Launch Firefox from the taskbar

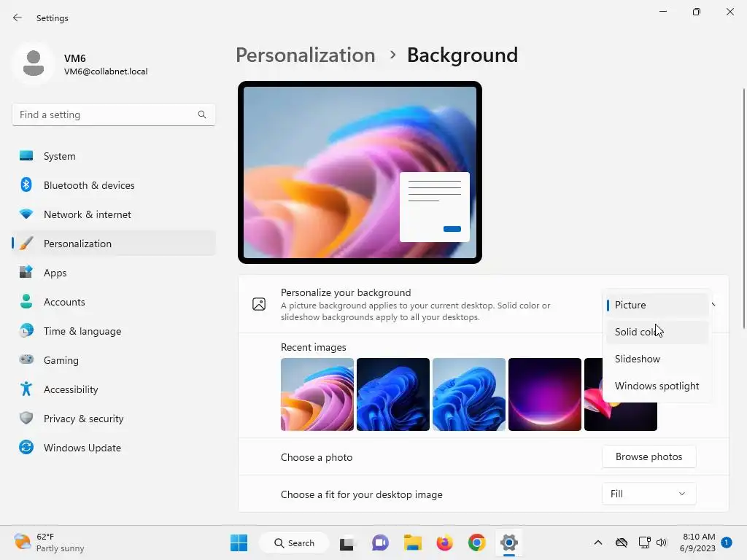point(444,542)
